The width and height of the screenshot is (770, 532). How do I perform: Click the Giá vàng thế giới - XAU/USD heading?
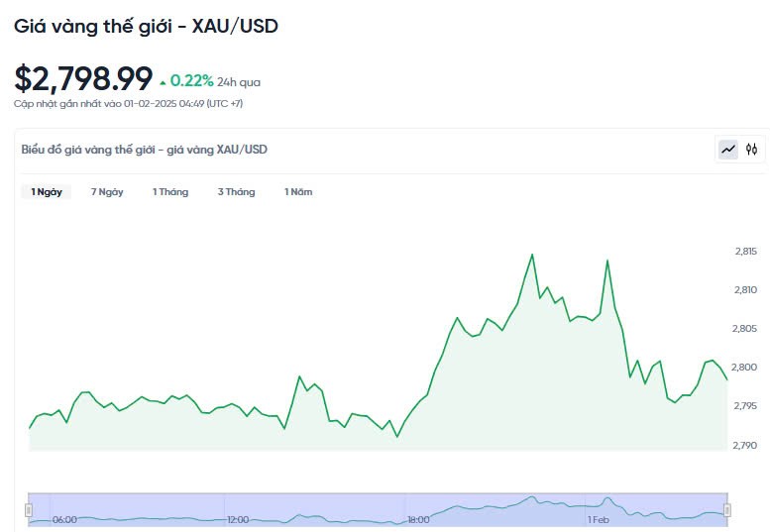146,27
